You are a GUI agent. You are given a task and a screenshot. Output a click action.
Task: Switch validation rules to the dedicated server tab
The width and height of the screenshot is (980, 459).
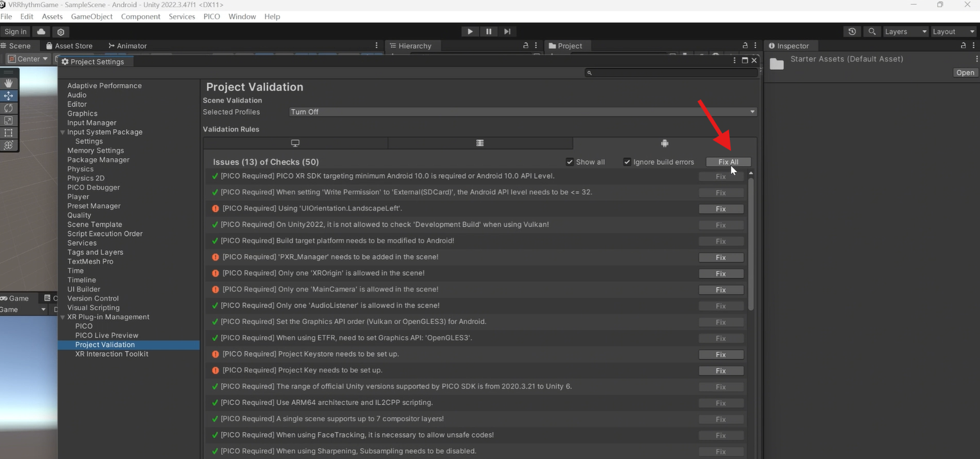coord(480,143)
